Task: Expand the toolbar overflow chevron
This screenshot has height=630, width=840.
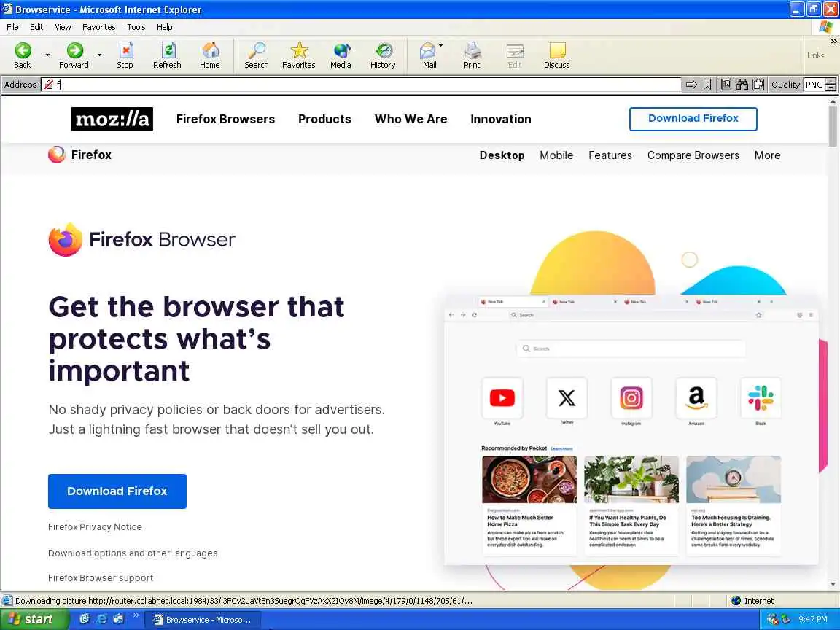Action: point(833,42)
